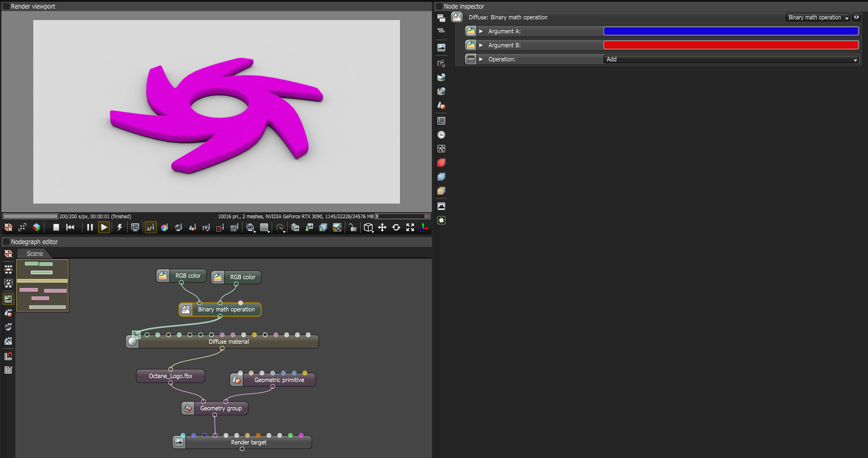Stop the render with the square stop button
The height and width of the screenshot is (458, 868).
[56, 227]
